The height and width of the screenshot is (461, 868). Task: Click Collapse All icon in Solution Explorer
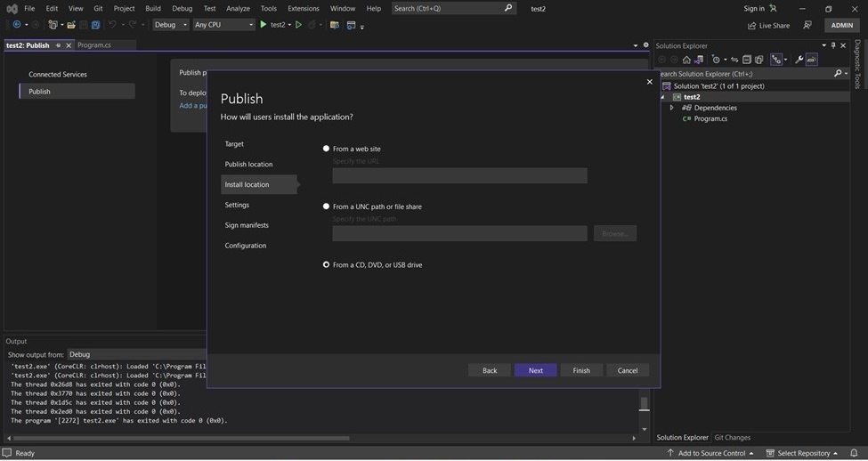[747, 60]
